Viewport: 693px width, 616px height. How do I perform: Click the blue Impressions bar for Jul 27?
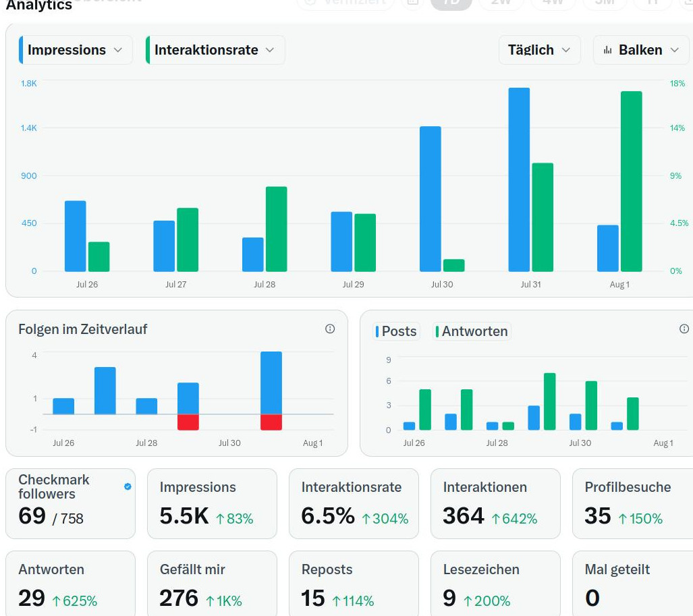pyautogui.click(x=164, y=246)
